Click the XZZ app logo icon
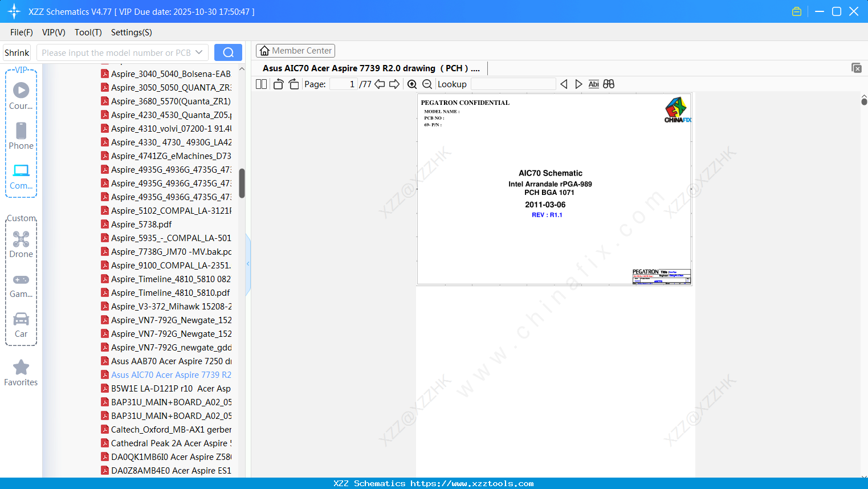The height and width of the screenshot is (489, 868). point(14,11)
